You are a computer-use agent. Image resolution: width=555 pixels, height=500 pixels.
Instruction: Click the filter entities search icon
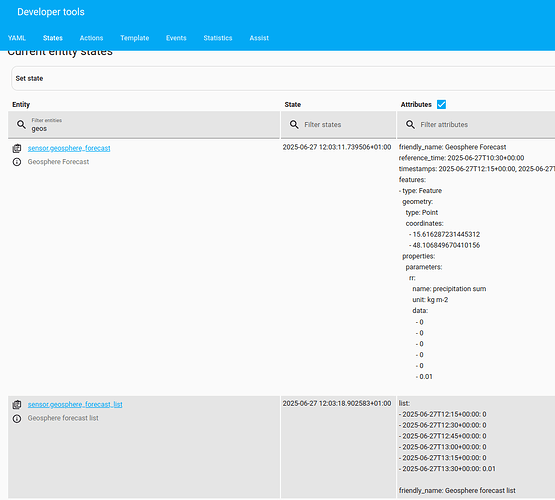21,125
